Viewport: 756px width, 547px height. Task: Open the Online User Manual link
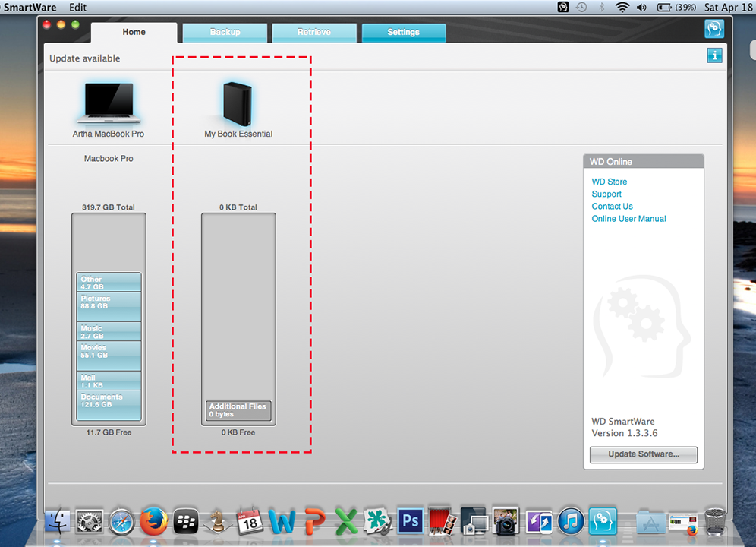[628, 219]
